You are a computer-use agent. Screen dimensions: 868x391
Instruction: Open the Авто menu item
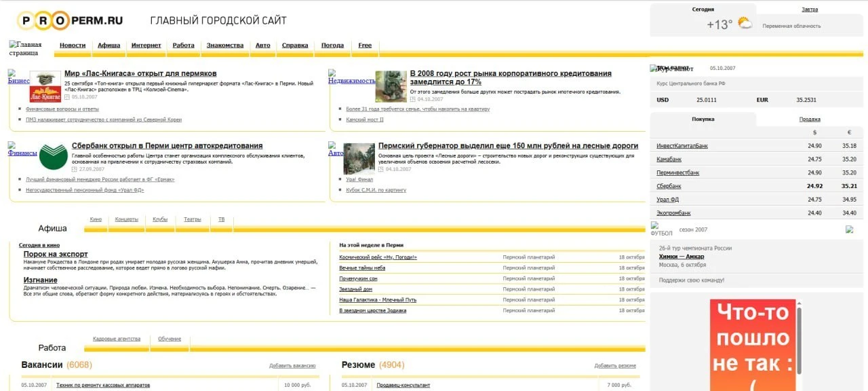[262, 45]
